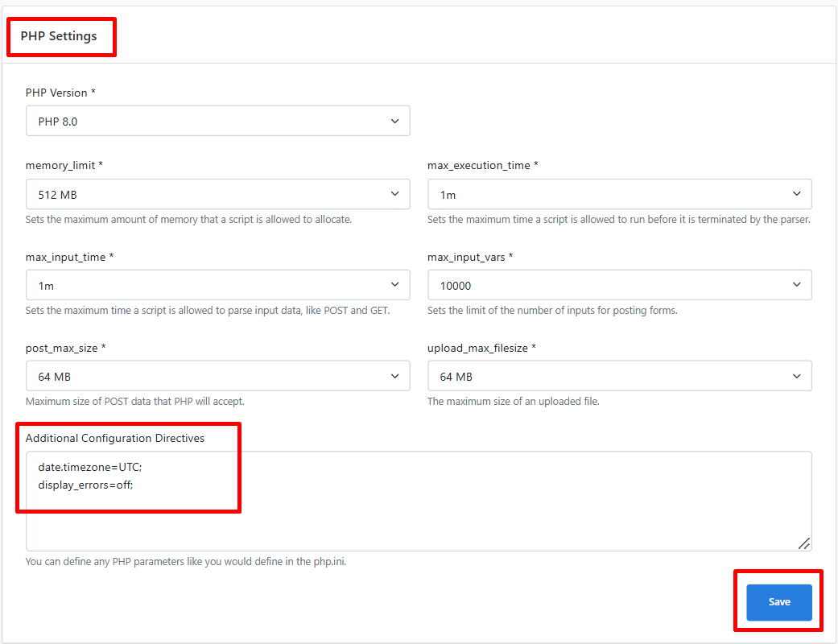Click the 'date.timezone=UTC;' directive line

click(90, 467)
